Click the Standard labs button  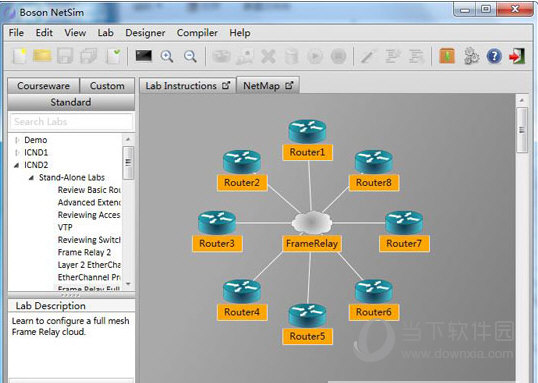(71, 102)
